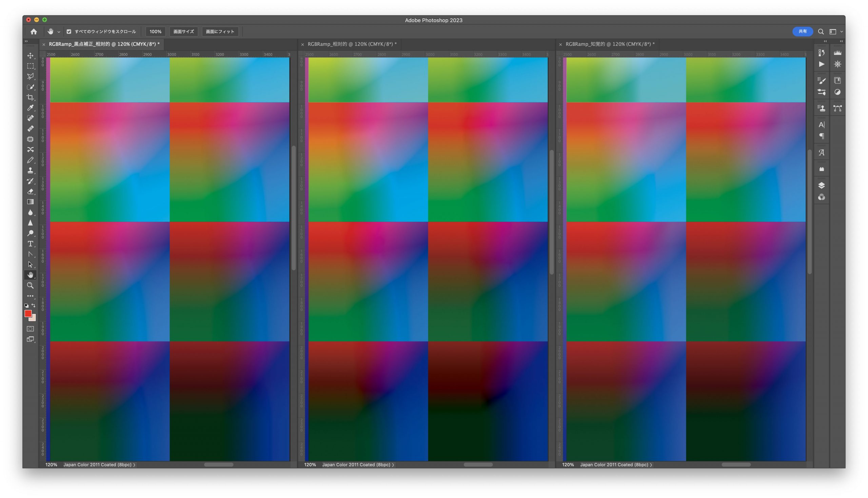The height and width of the screenshot is (498, 868).
Task: Open Hand tool preset picker chevron
Action: click(x=59, y=32)
